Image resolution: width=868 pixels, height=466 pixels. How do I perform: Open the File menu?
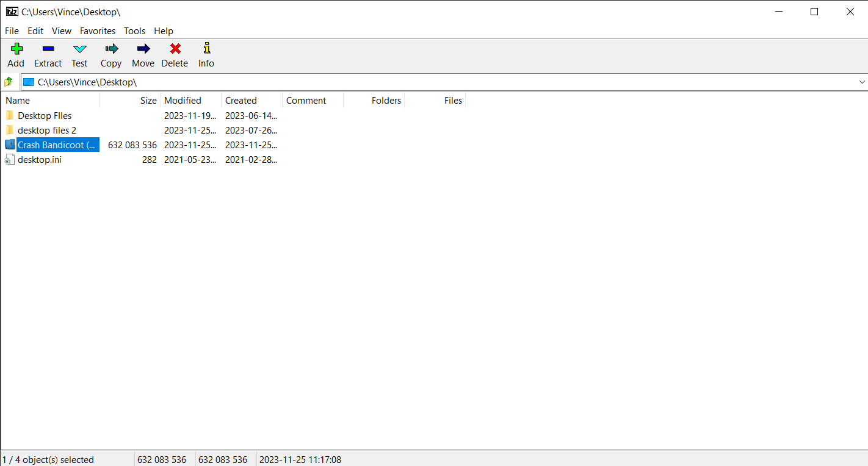[12, 30]
